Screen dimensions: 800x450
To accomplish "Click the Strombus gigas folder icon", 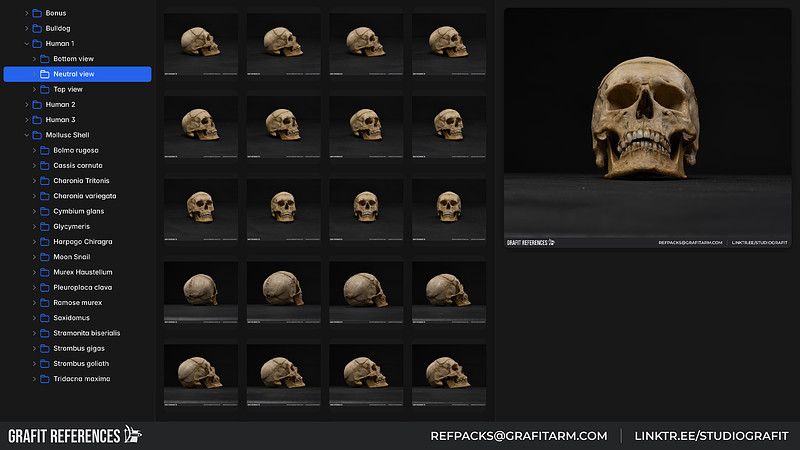I will tap(45, 348).
